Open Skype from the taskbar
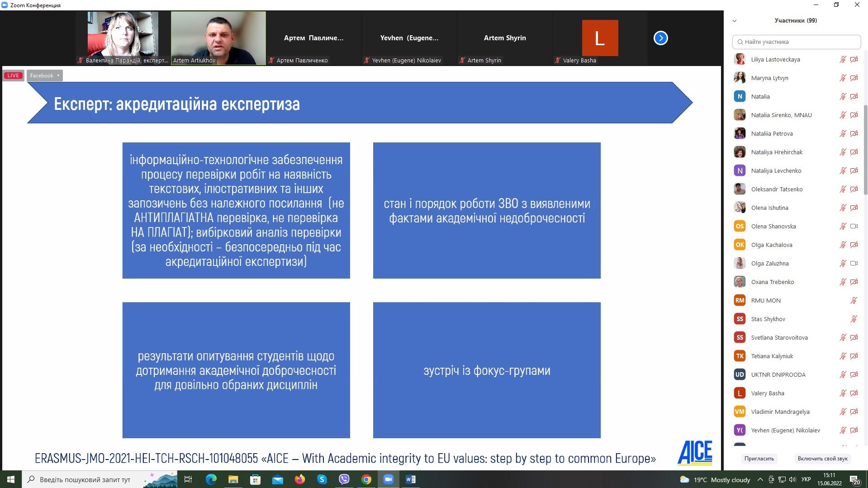This screenshot has width=868, height=488. (322, 479)
